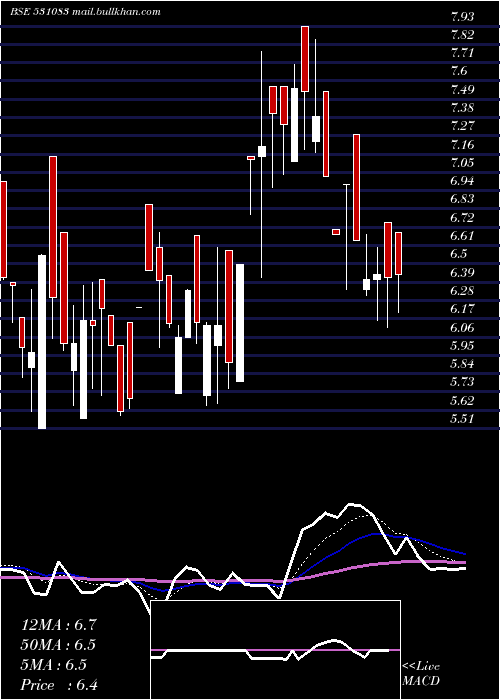
Task: Click the Price : 6.4 readout
Action: (x=59, y=685)
